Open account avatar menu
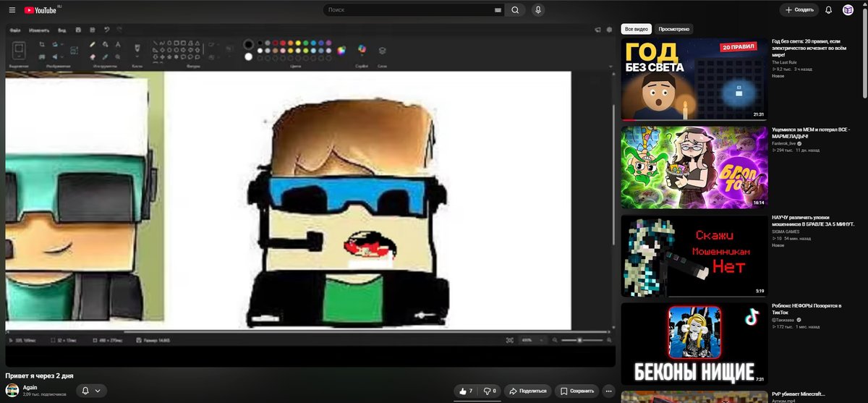 (848, 10)
